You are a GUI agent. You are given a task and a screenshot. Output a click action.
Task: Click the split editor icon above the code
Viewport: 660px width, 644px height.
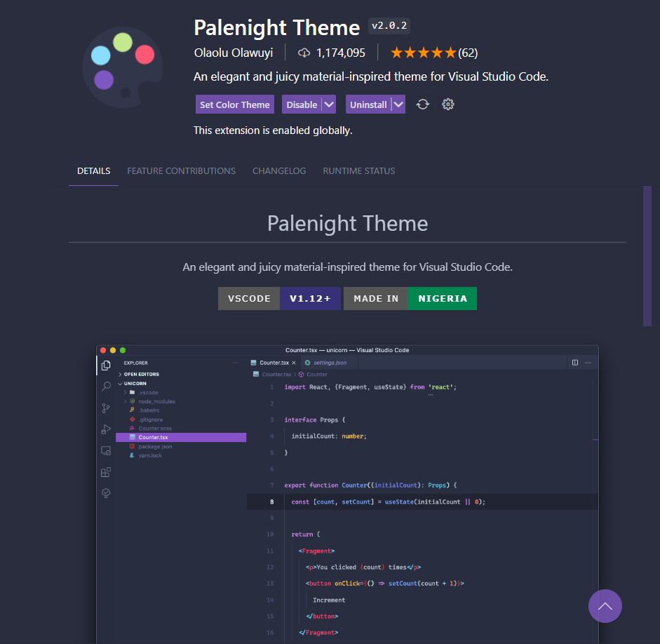574,361
